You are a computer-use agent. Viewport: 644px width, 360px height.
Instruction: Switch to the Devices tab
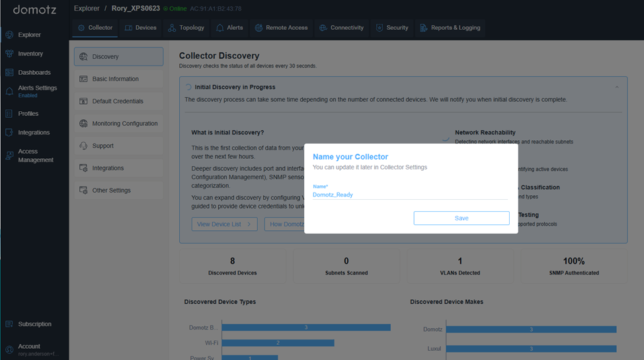[x=140, y=28]
